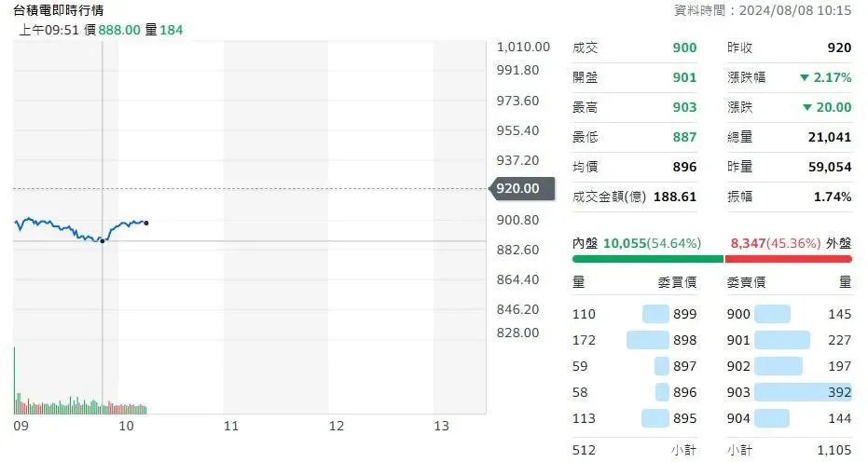Click the 成交 value 900
Viewport: 868px width, 462px height.
coord(684,48)
